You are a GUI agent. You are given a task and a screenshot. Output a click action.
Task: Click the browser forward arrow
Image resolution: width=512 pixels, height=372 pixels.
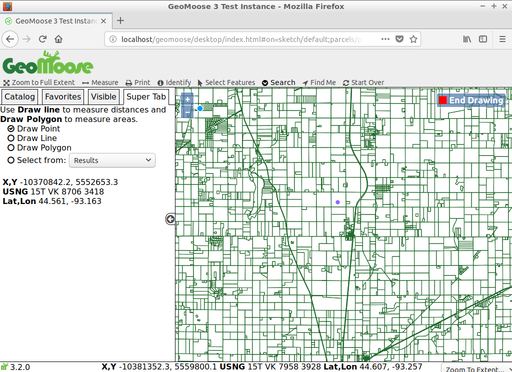[26, 39]
